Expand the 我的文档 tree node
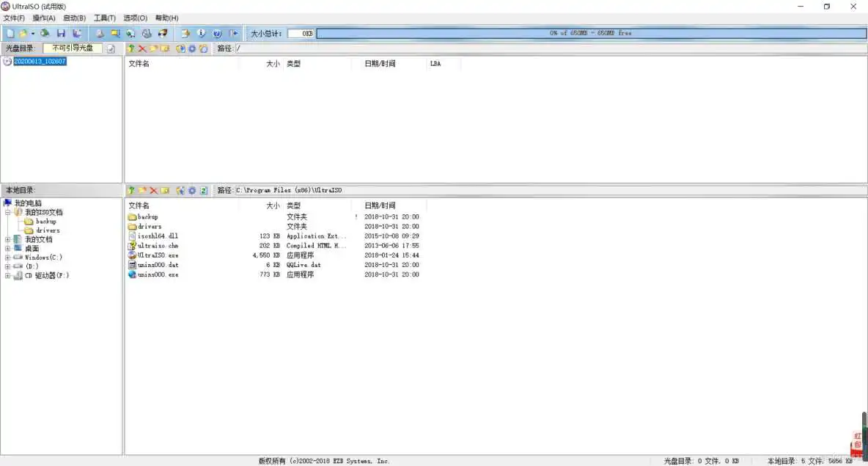Screen dimensions: 868x466 7,239
